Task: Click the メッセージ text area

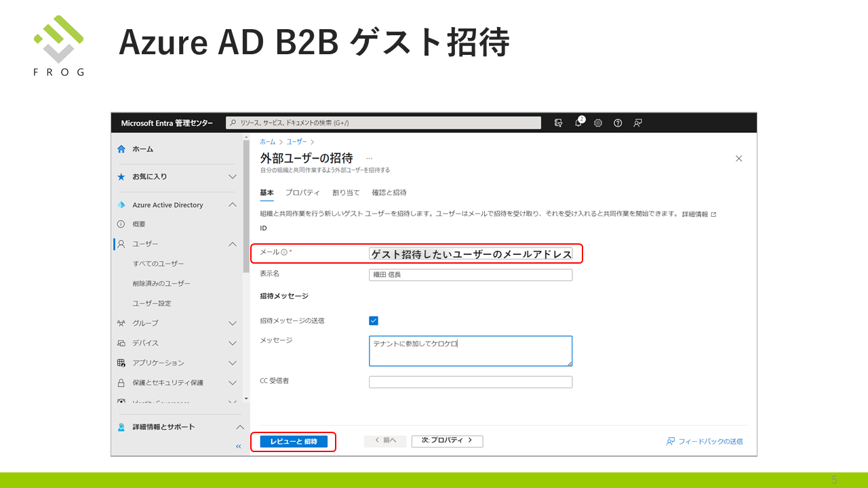Action: click(x=471, y=351)
